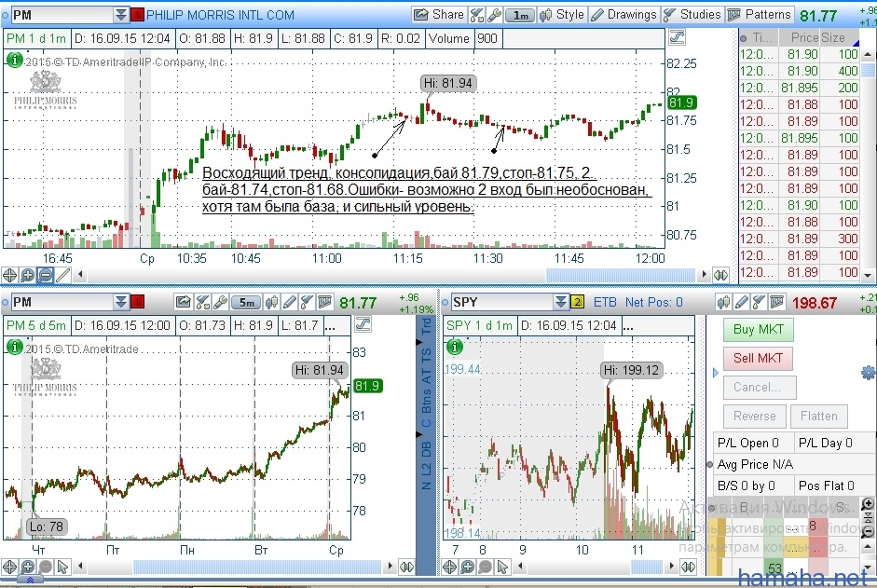This screenshot has width=877, height=588.
Task: Expand the double-chevron tab at the bottom left
Action: point(30,581)
